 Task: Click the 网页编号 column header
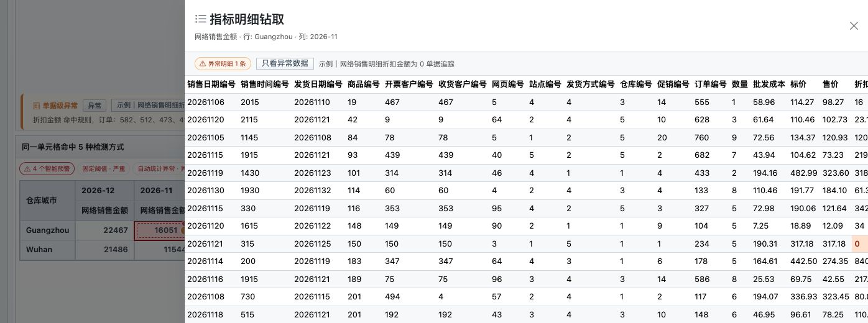[508, 84]
